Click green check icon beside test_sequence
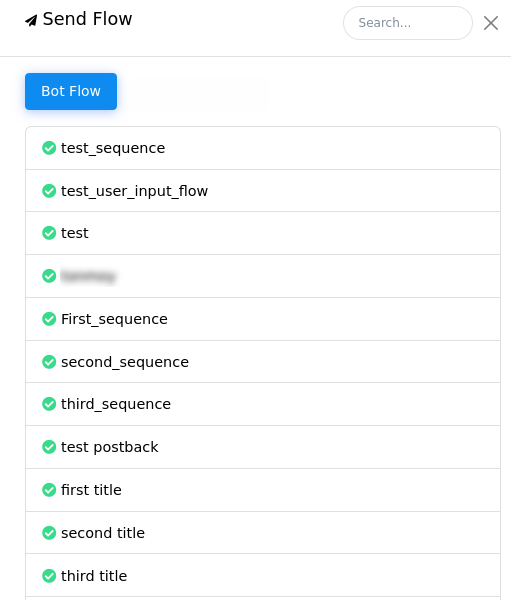 [x=49, y=148]
